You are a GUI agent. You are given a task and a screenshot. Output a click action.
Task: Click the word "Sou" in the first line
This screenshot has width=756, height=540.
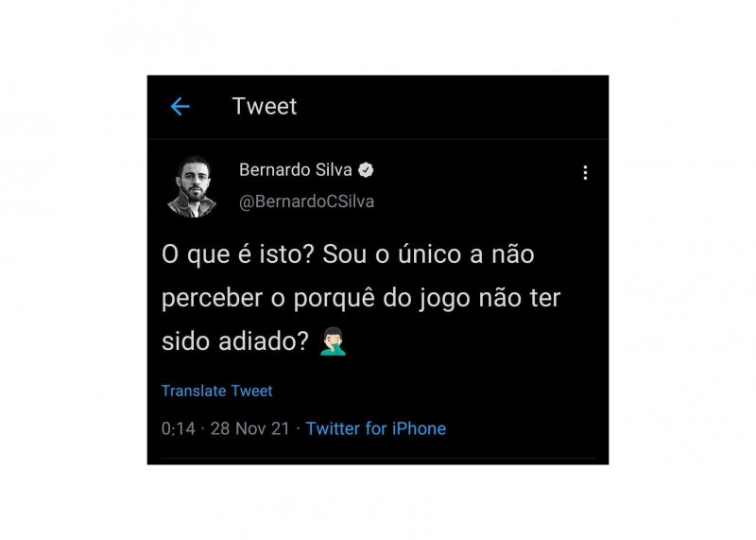(x=344, y=254)
